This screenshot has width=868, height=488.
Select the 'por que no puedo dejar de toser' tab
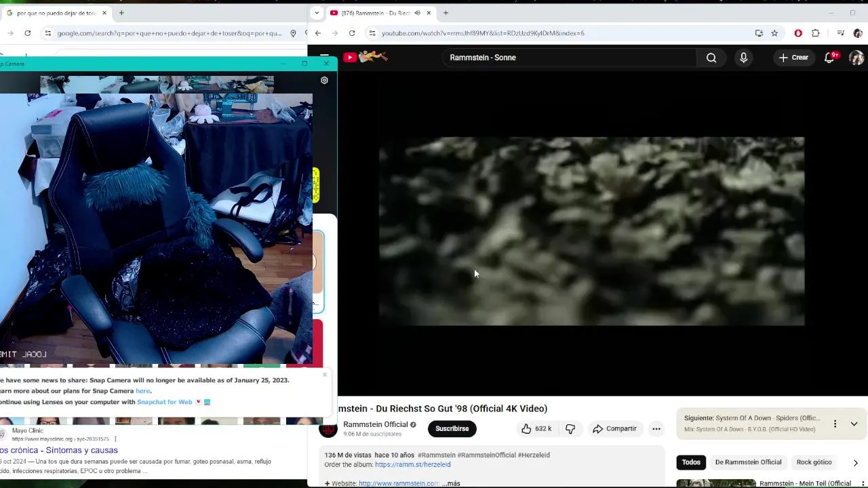(x=56, y=13)
